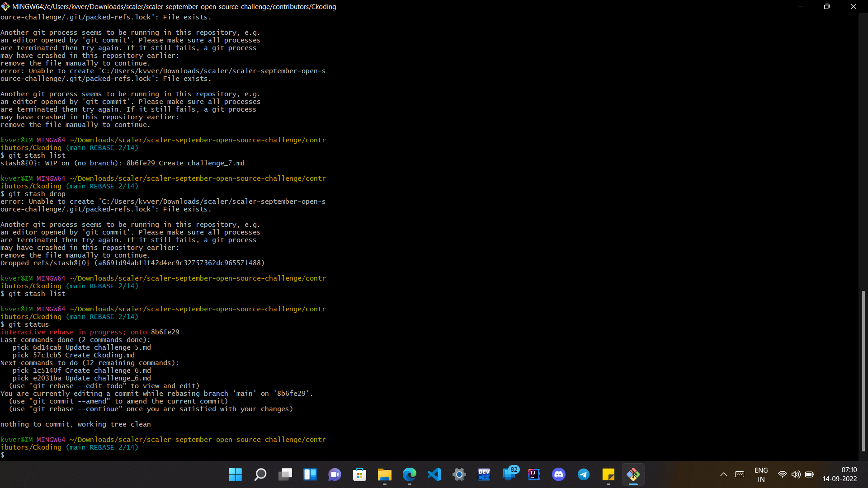Image resolution: width=868 pixels, height=488 pixels.
Task: Launch Dev-C++ from the taskbar
Action: click(x=484, y=474)
